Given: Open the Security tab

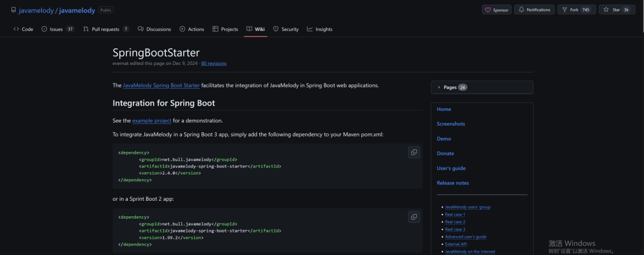Looking at the screenshot, I should [x=286, y=29].
